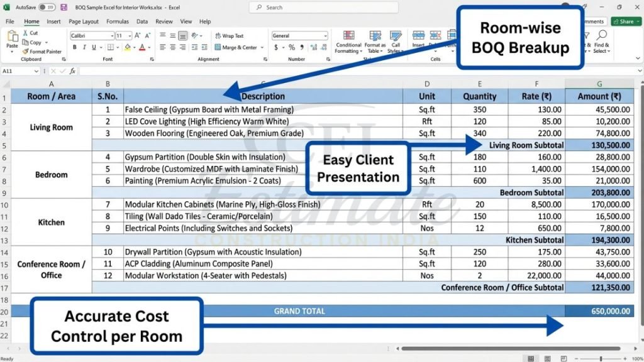The height and width of the screenshot is (362, 644).
Task: Click the Search box in title bar
Action: tap(324, 8)
